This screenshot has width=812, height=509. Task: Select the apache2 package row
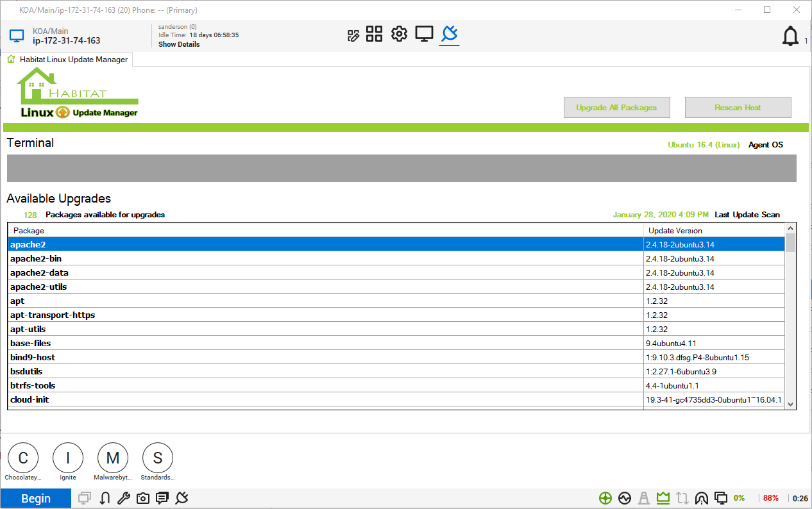pyautogui.click(x=396, y=244)
